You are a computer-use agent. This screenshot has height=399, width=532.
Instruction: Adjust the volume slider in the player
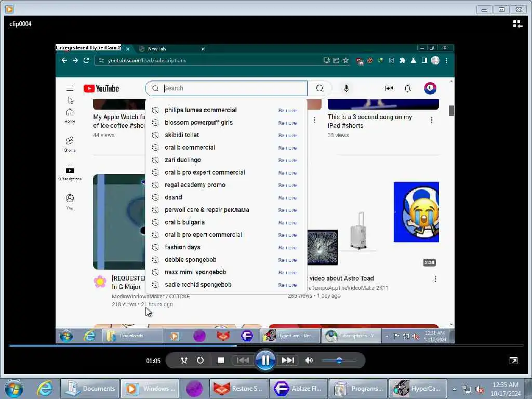pyautogui.click(x=339, y=361)
